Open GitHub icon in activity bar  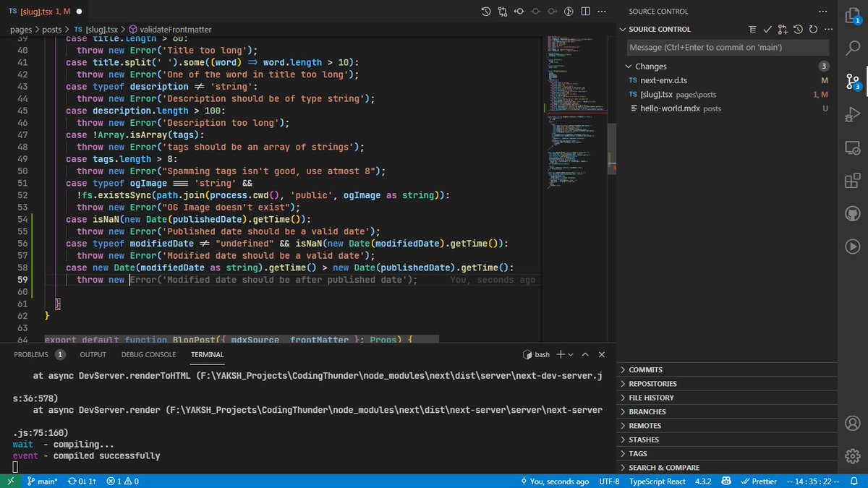coord(852,213)
